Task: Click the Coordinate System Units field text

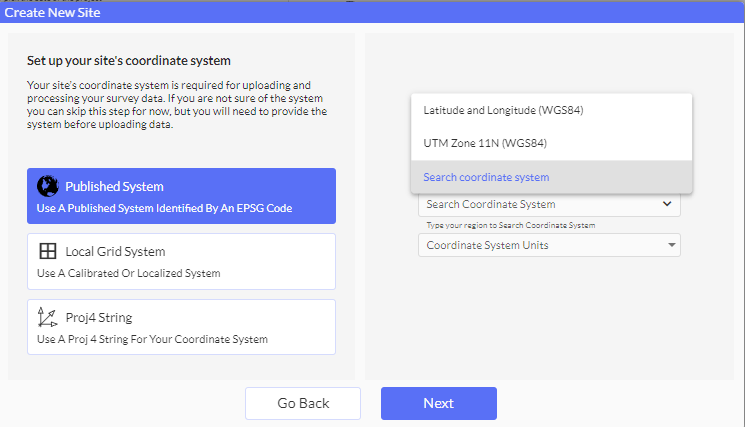Action: [487, 245]
